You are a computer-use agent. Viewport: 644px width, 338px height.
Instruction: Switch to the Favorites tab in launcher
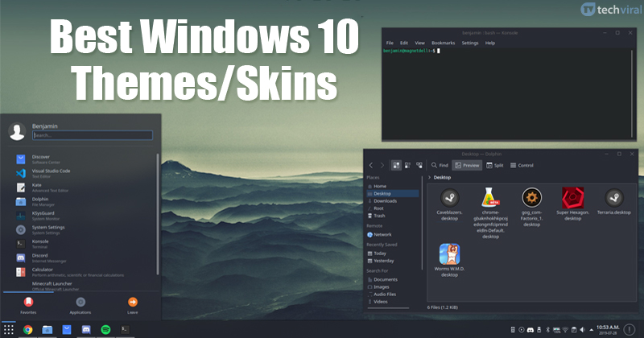click(x=28, y=306)
